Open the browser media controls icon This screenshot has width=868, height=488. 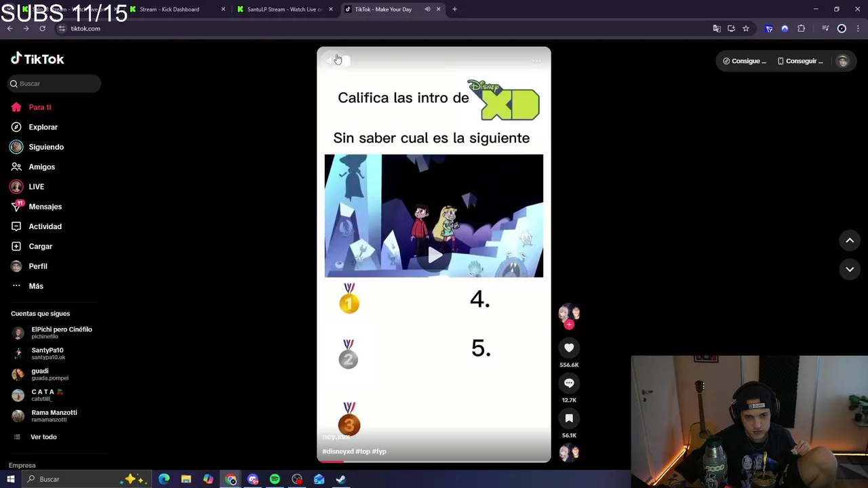tap(825, 28)
